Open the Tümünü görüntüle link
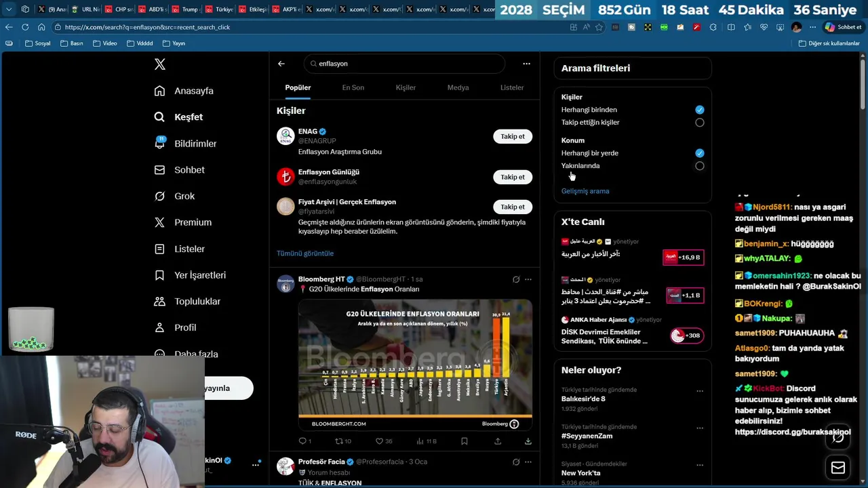Image resolution: width=868 pixels, height=488 pixels. (305, 253)
